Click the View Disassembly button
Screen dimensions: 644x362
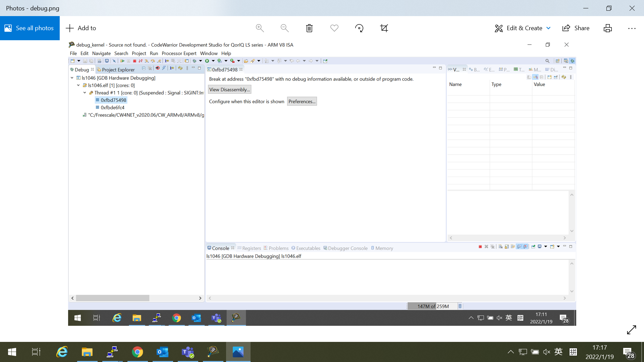pyautogui.click(x=229, y=89)
